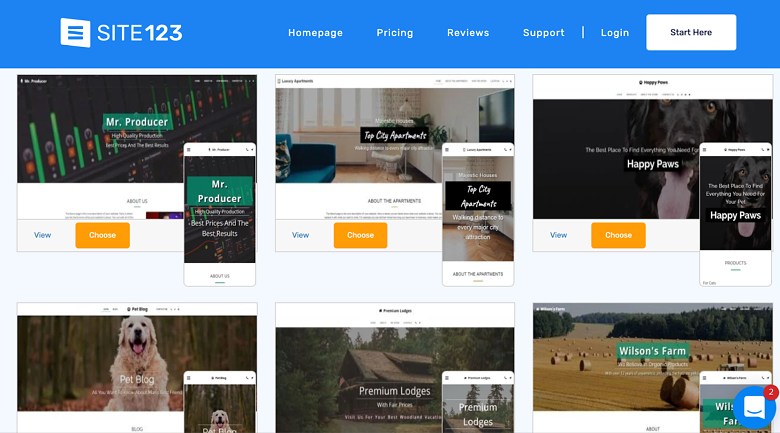Click the Login link
Screen dimensions: 780x433
(x=615, y=33)
